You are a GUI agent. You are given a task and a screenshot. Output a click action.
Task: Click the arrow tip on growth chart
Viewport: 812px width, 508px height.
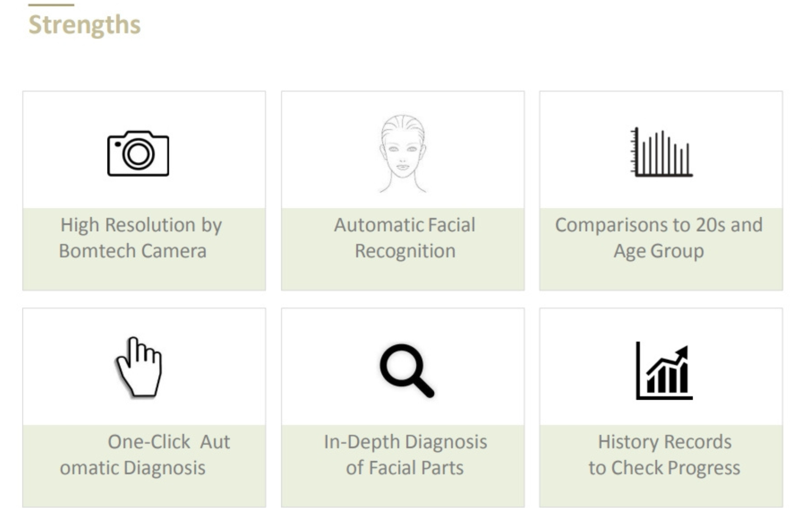click(x=682, y=353)
